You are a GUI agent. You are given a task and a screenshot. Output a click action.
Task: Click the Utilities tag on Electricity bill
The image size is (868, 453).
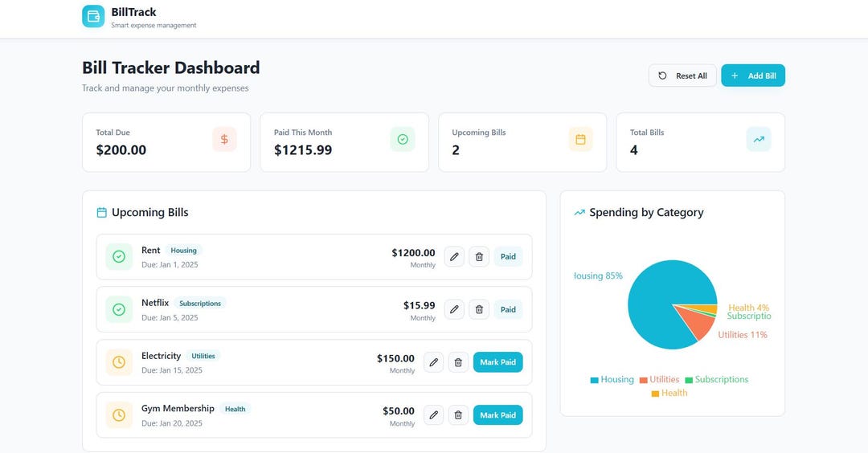[x=203, y=356]
